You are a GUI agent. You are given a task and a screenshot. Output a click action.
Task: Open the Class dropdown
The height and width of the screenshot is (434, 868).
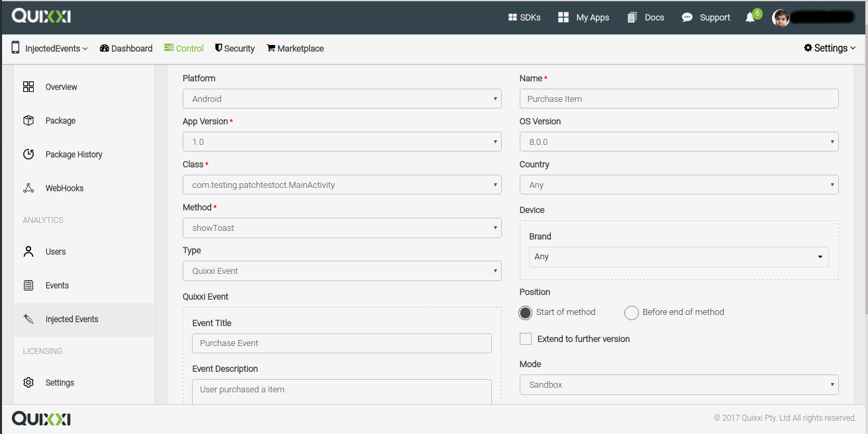[342, 185]
